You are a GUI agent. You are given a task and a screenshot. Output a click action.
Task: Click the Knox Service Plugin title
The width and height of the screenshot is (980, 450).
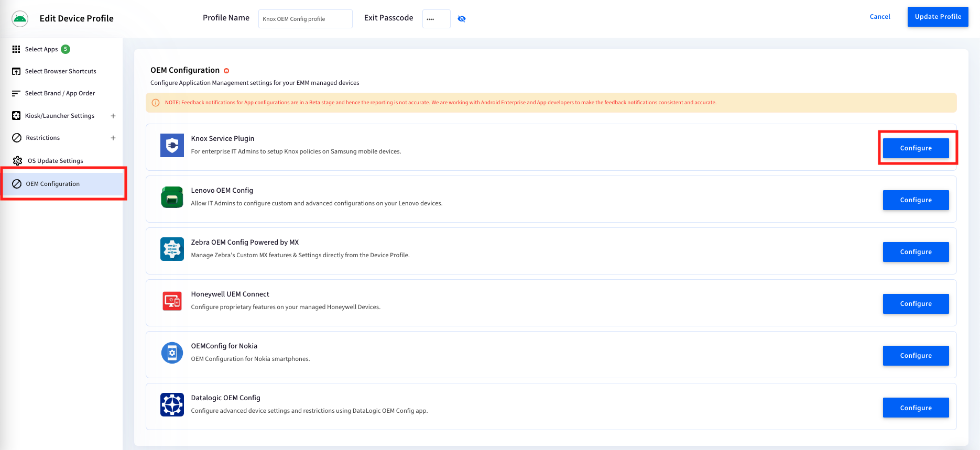(223, 139)
